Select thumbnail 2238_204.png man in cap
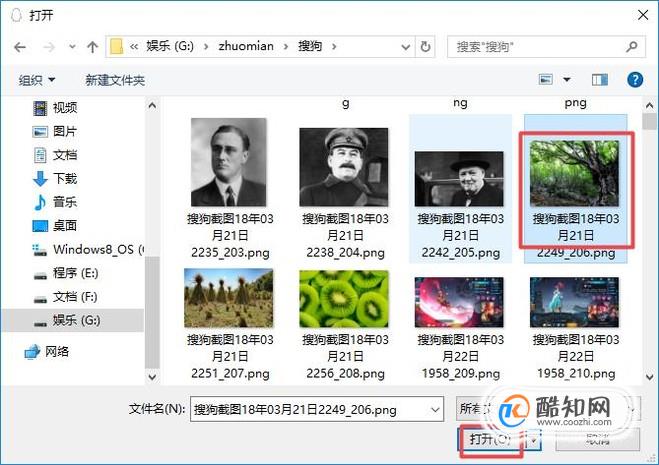 point(344,167)
